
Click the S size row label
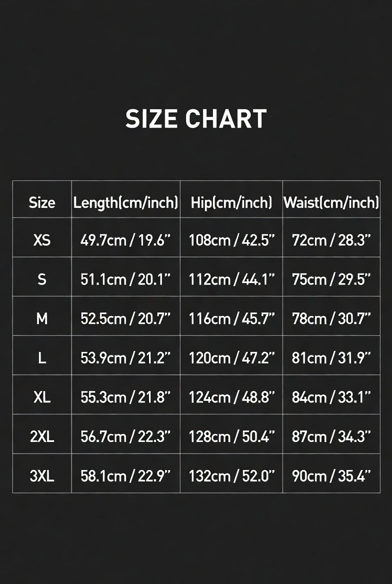41,279
